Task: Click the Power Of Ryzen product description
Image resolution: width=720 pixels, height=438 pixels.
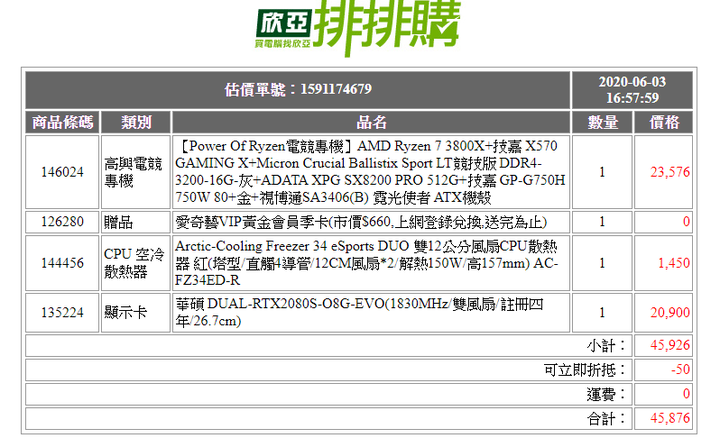Action: pyautogui.click(x=370, y=172)
